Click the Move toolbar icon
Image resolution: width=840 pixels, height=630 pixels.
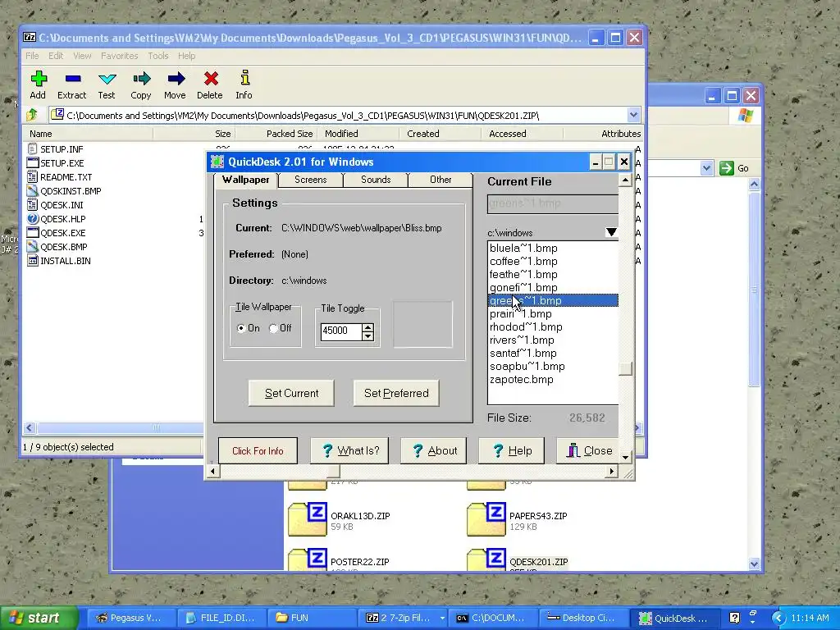tap(176, 79)
